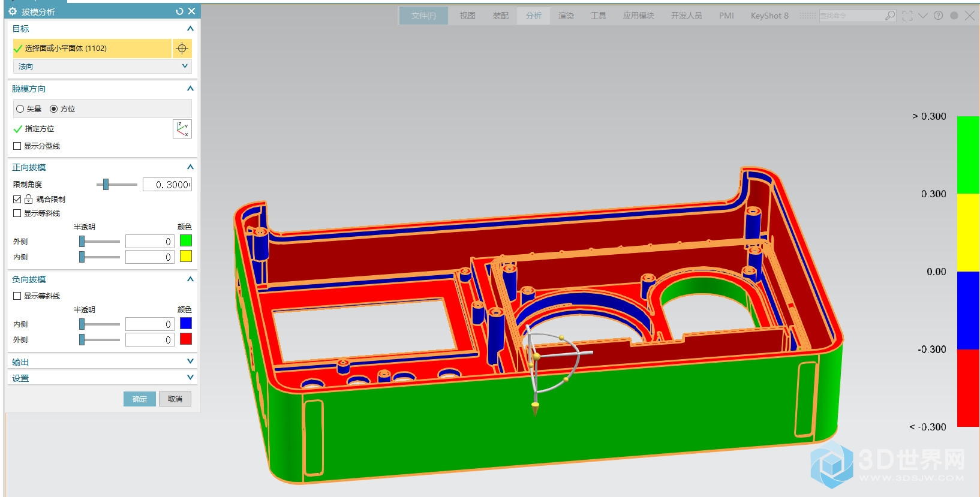This screenshot has height=497, width=980.
Task: Click the triad origin handle on the model
Action: (x=536, y=356)
